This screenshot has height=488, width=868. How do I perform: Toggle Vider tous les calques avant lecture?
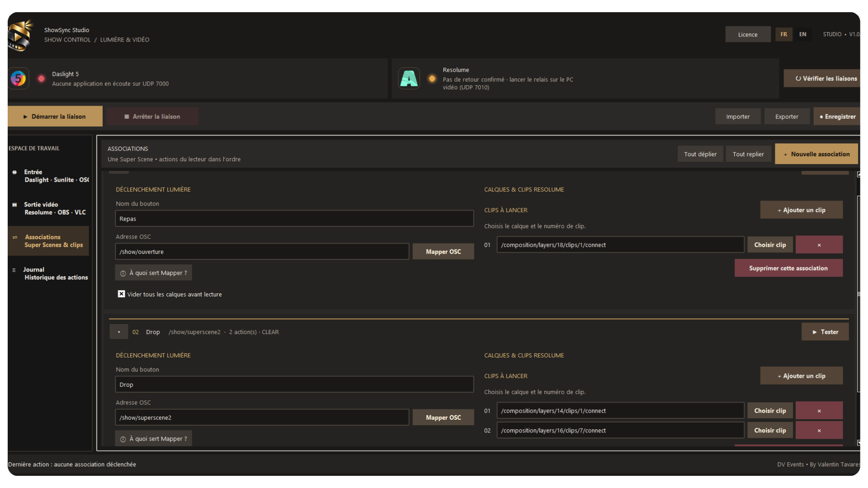tap(121, 294)
